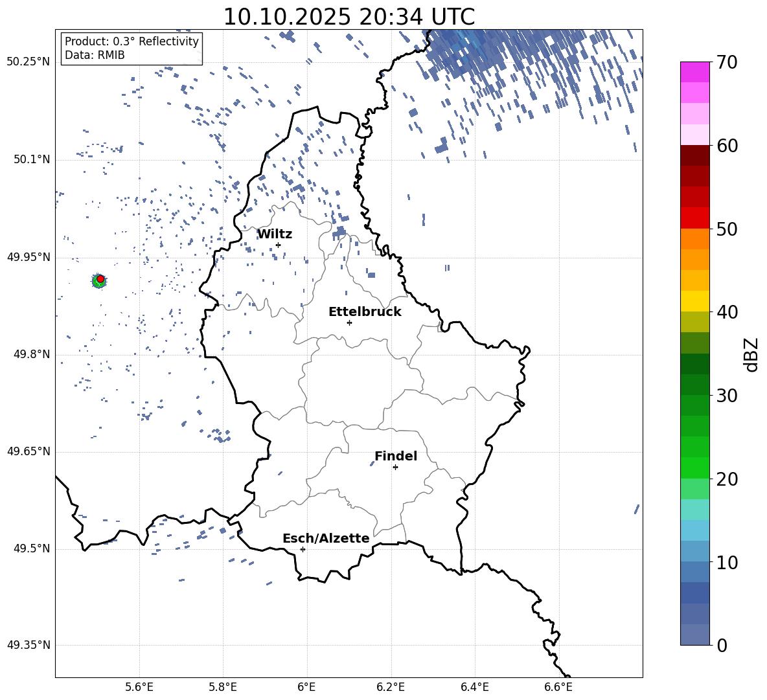
Task: Click the Findel city label
Action: (x=396, y=456)
